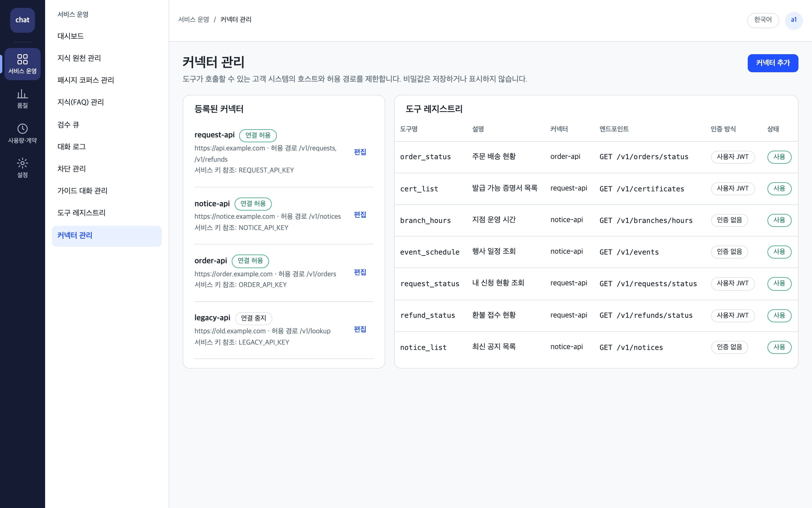Image resolution: width=812 pixels, height=508 pixels.
Task: Click 연결 허용 badge for notice-api
Action: pos(253,203)
